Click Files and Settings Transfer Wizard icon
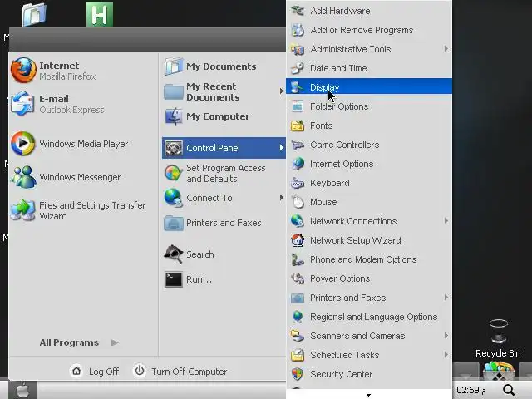532x399 pixels. (22, 210)
